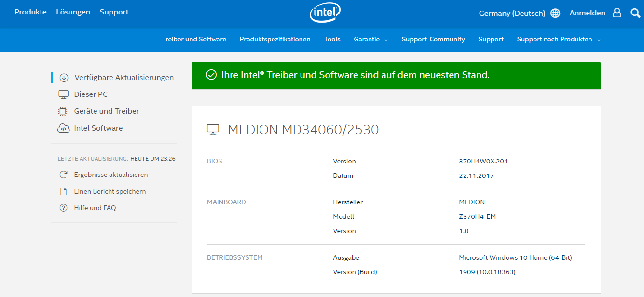Viewport: 644px width, 297px height.
Task: Open the search magnifier icon
Action: click(635, 13)
